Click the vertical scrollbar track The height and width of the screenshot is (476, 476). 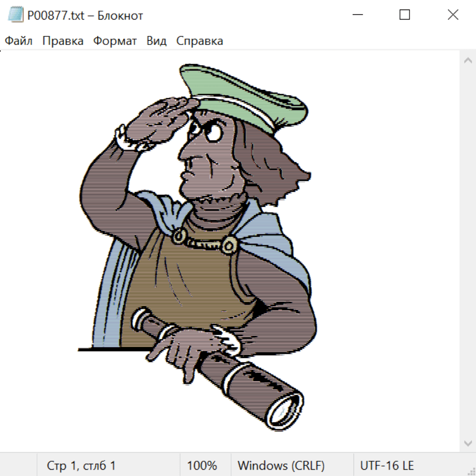pos(468,251)
